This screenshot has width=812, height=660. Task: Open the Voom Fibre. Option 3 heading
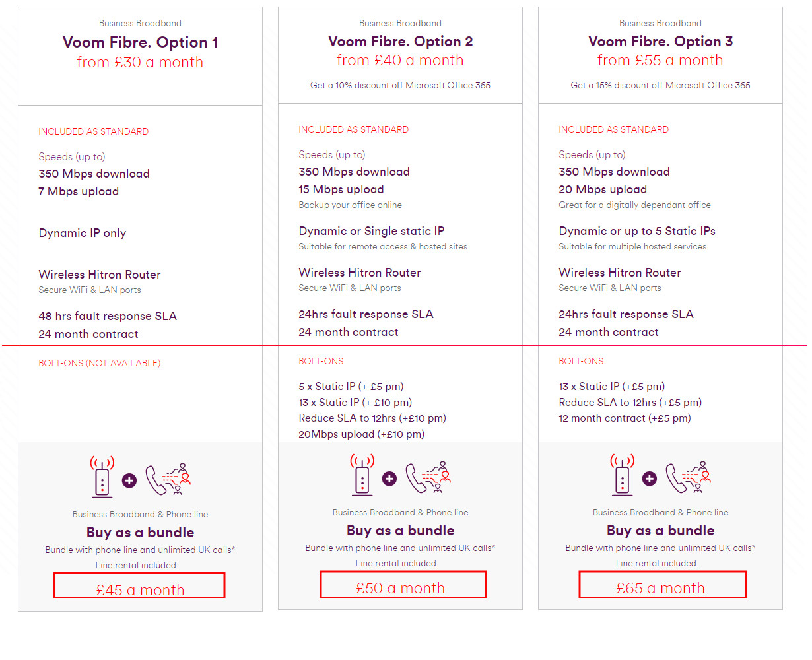[660, 41]
